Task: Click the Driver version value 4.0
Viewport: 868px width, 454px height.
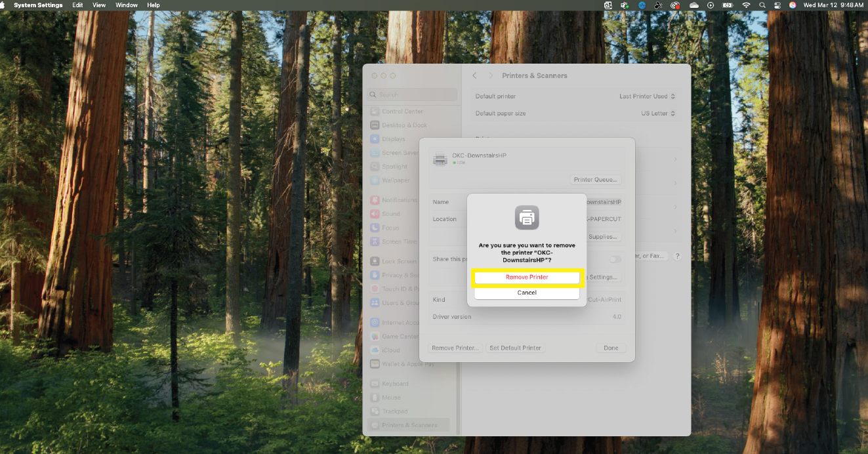Action: pos(617,317)
